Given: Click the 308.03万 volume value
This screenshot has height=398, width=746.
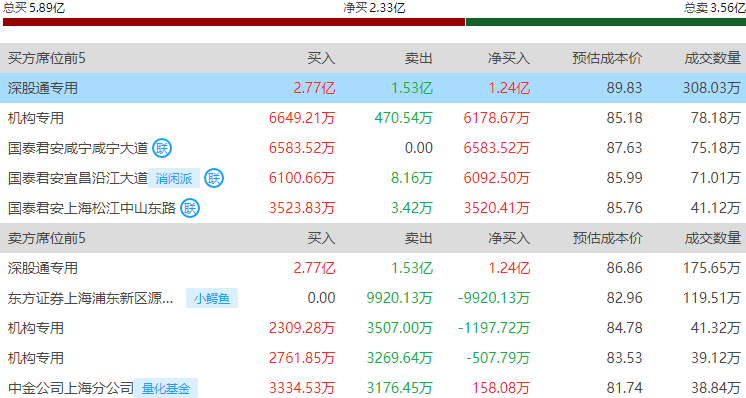Looking at the screenshot, I should coord(712,88).
